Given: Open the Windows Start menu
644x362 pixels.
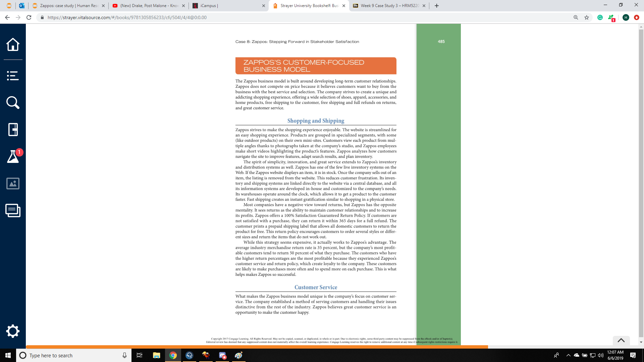Looking at the screenshot, I should (8, 355).
